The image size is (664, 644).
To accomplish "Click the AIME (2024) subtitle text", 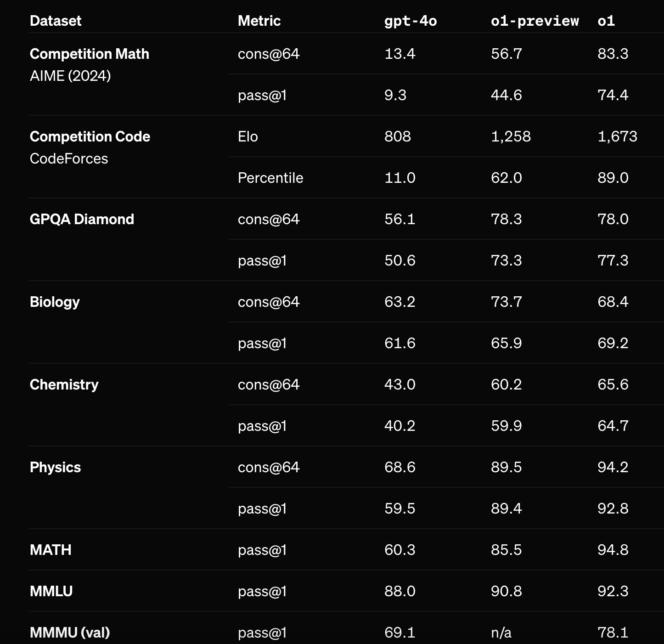I will click(70, 76).
